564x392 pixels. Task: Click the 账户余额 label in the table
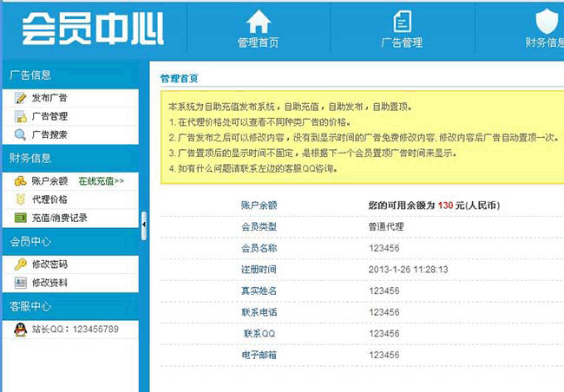pyautogui.click(x=259, y=206)
